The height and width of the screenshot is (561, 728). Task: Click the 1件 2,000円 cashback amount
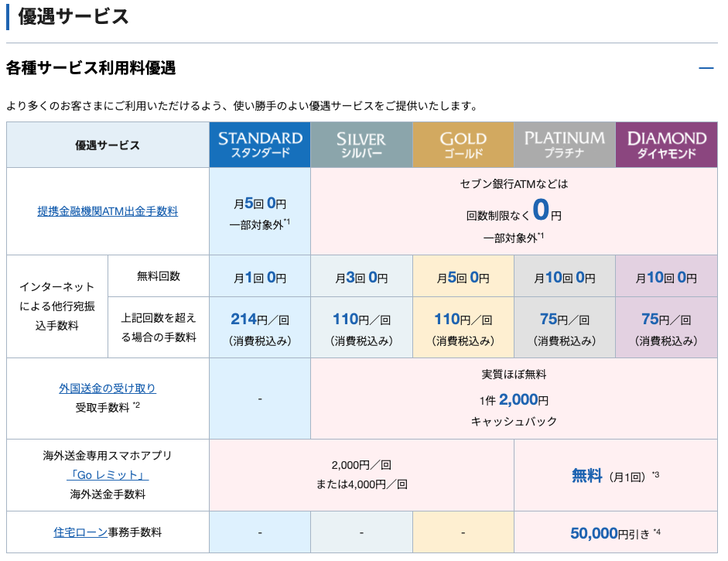514,399
